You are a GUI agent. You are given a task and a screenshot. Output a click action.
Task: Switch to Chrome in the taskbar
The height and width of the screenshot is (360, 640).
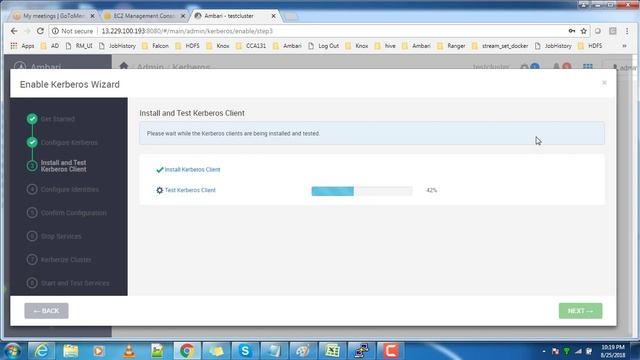187,351
